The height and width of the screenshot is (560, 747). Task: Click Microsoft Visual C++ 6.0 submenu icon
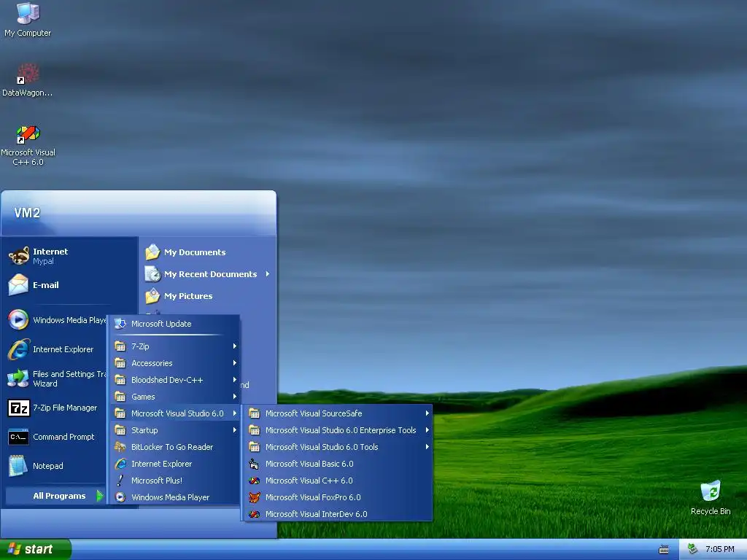point(255,481)
